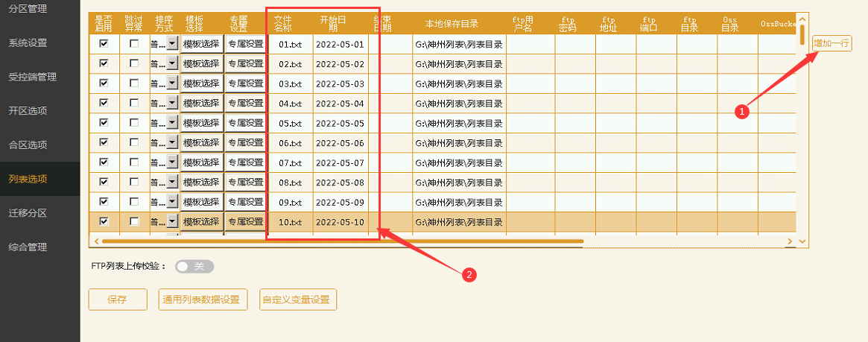Open 自定义变量设置
868x342 pixels.
(x=296, y=300)
